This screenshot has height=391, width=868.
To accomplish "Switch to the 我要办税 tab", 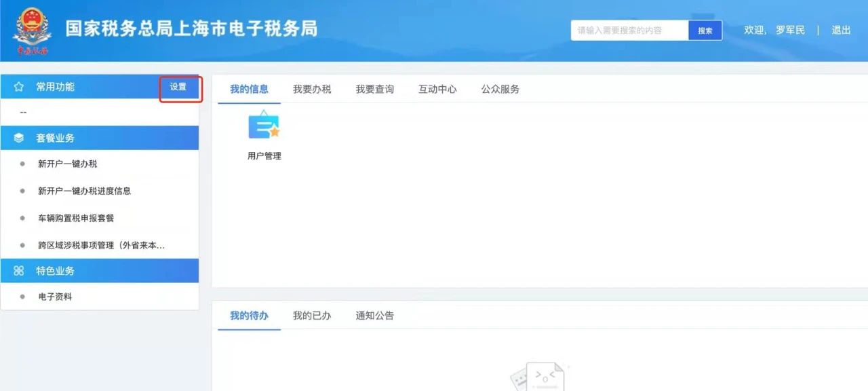I will [x=312, y=89].
